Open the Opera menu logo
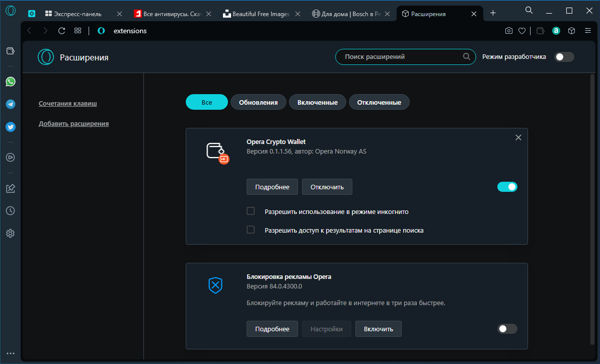 click(11, 11)
